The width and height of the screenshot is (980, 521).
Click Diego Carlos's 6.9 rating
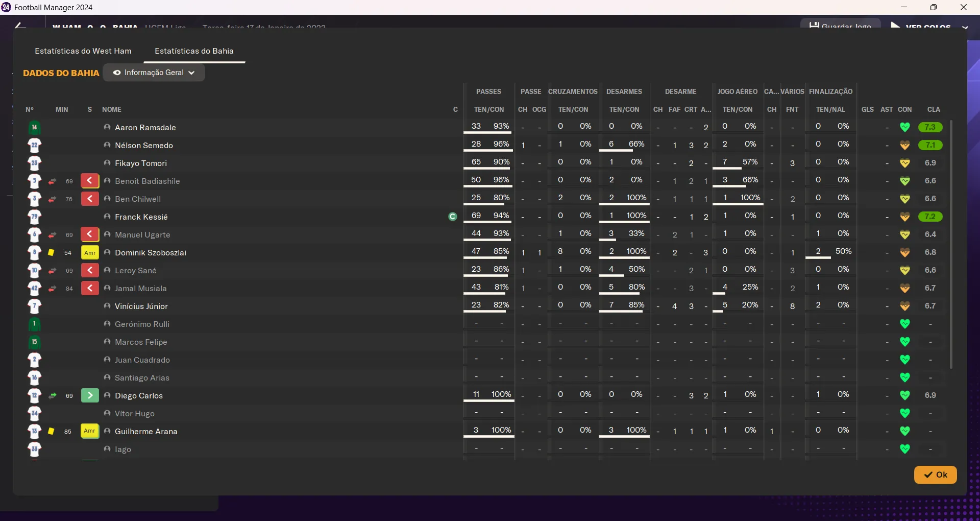coord(930,395)
